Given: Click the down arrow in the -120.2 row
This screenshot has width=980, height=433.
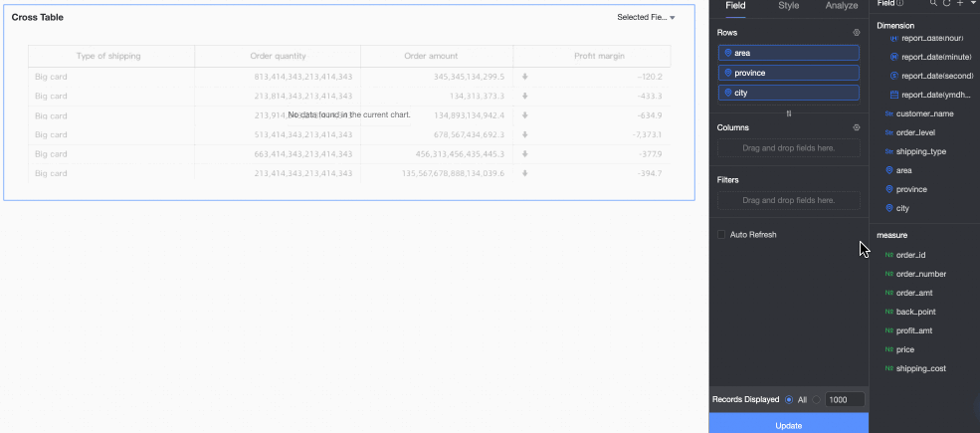Looking at the screenshot, I should [x=525, y=77].
